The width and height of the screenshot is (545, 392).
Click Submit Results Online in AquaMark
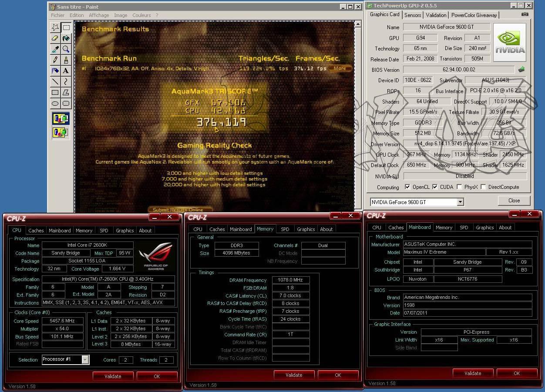[x=180, y=210]
